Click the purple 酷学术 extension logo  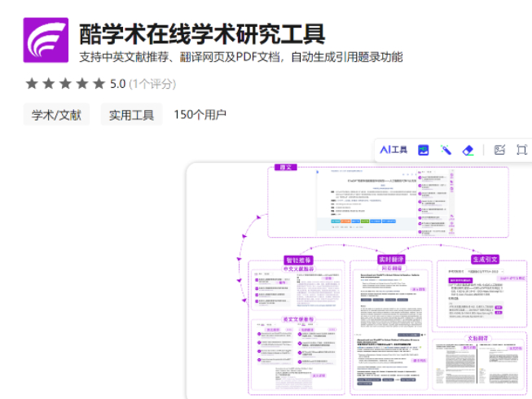pyautogui.click(x=46, y=40)
